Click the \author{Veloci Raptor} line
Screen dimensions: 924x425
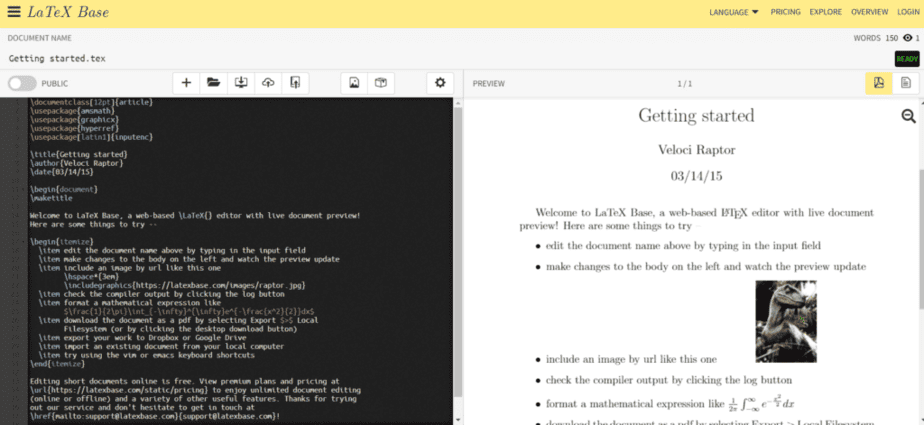pyautogui.click(x=77, y=163)
